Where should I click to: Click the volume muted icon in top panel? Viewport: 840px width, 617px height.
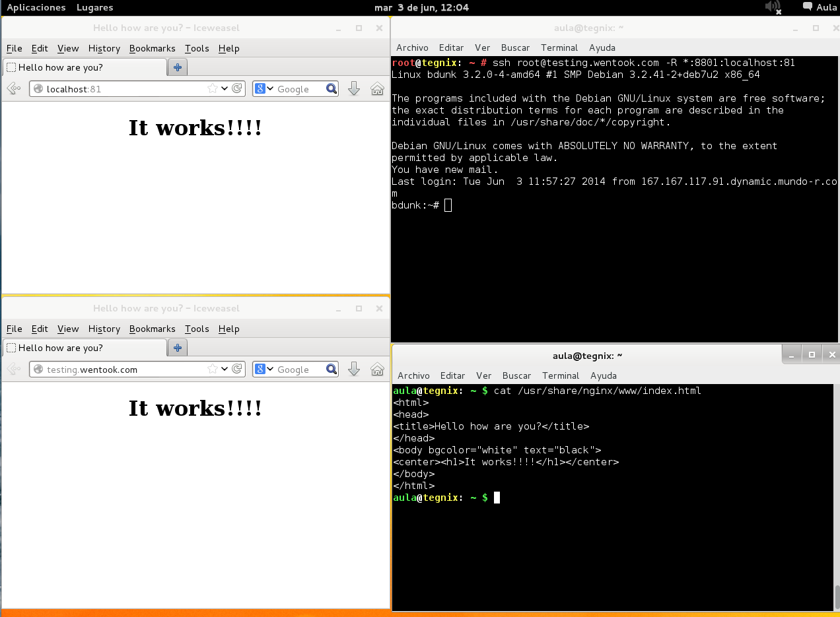point(773,7)
